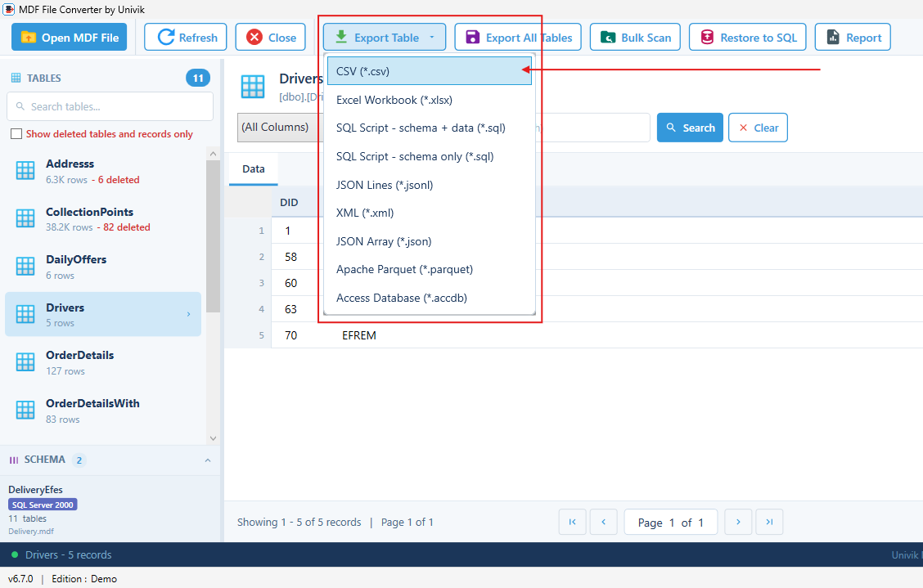This screenshot has height=588, width=923.
Task: Click the TABLES count badge 11
Action: [198, 78]
